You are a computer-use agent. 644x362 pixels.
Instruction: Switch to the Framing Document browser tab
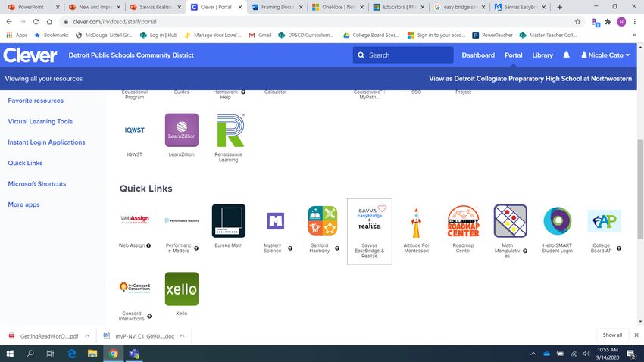click(277, 7)
